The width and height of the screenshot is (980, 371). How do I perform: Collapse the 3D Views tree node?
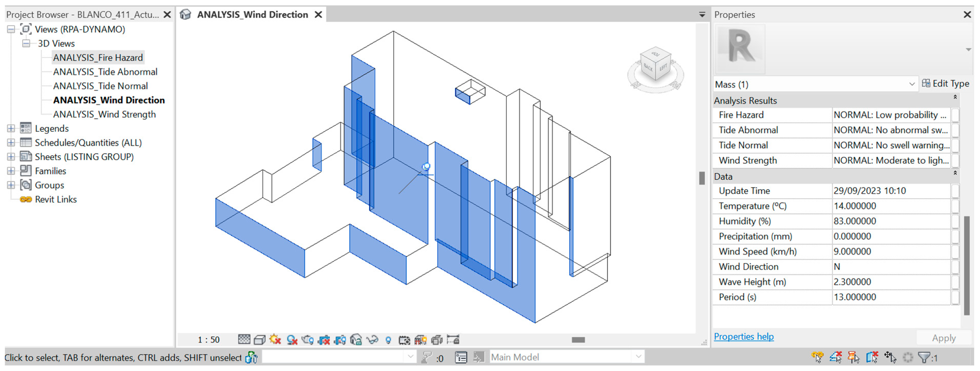point(26,43)
